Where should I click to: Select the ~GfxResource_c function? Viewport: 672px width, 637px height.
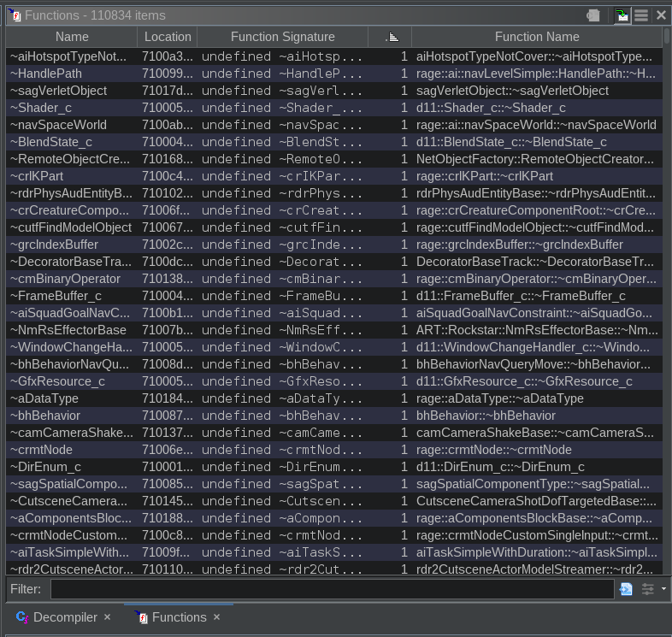tap(334, 381)
